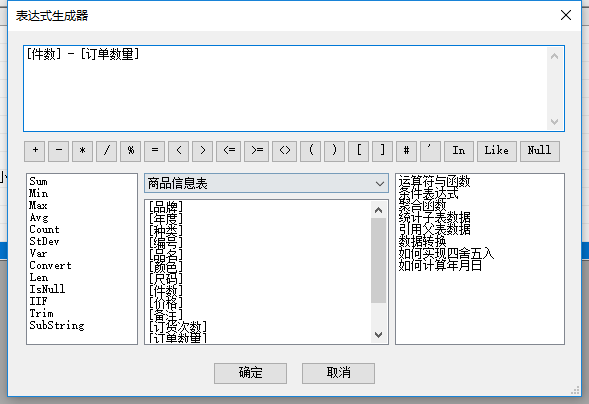This screenshot has height=404, width=589.
Task: Confirm with the 确定 button
Action: click(251, 373)
